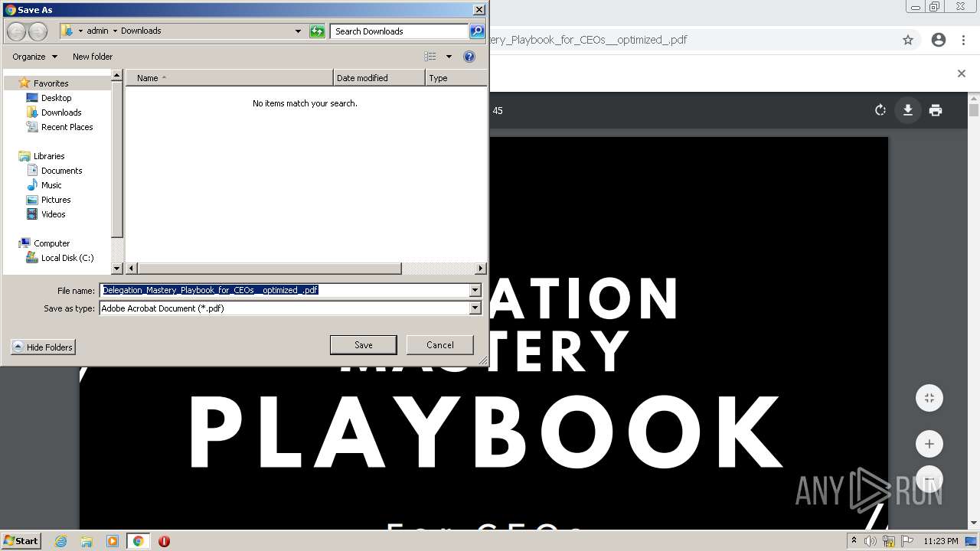
Task: Click the search magnifier icon
Action: point(477,31)
